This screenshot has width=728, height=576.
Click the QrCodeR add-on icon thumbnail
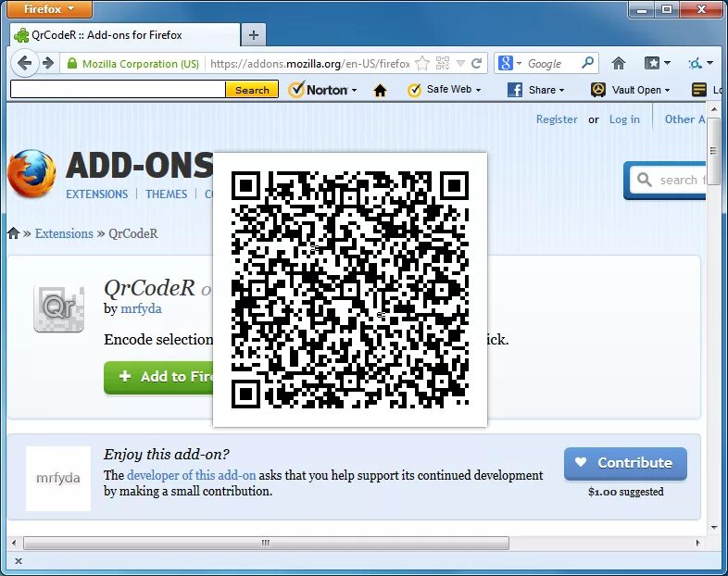point(59,308)
